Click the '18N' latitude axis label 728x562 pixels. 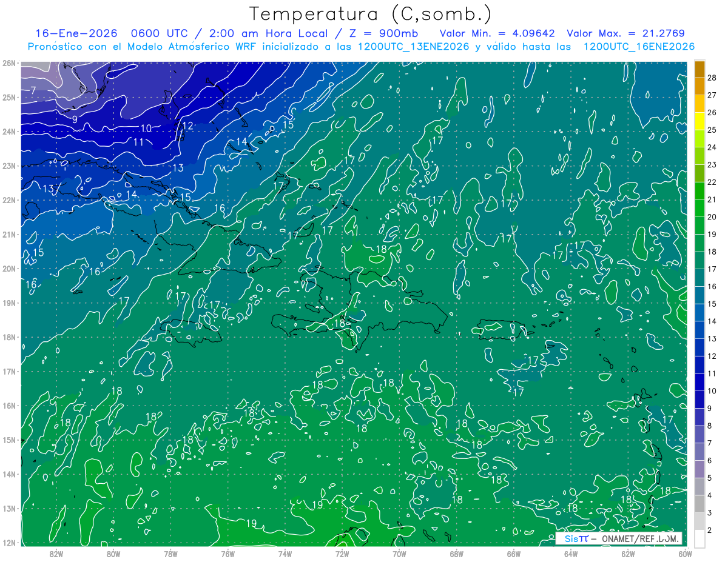[x=9, y=337]
